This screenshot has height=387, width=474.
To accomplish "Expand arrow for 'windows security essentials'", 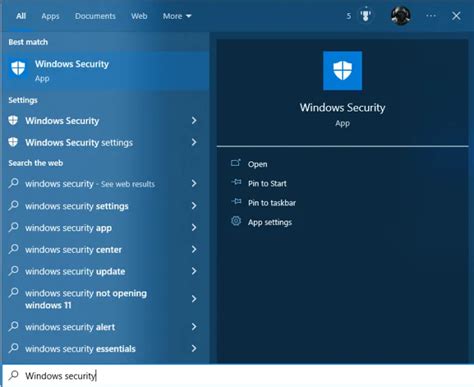I will pyautogui.click(x=194, y=348).
